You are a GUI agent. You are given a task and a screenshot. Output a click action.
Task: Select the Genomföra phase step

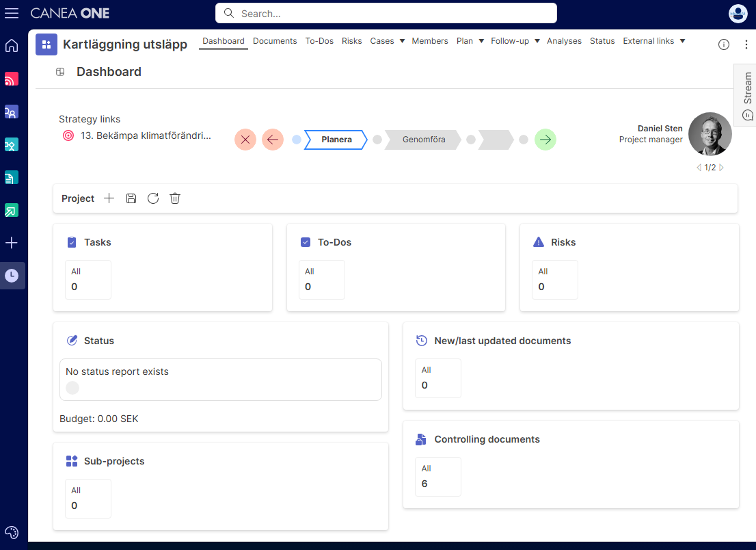(423, 140)
